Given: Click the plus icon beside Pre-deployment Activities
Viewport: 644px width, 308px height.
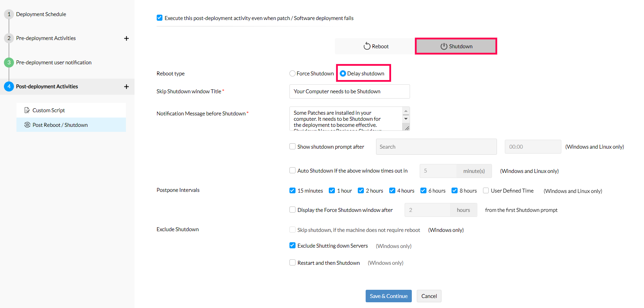Looking at the screenshot, I should point(127,38).
